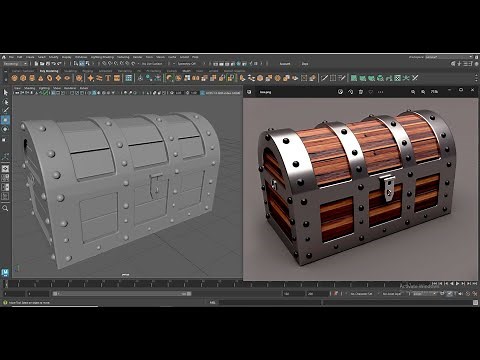Click the SVG shelf icon
Screen dimensions: 480x360
click(117, 78)
